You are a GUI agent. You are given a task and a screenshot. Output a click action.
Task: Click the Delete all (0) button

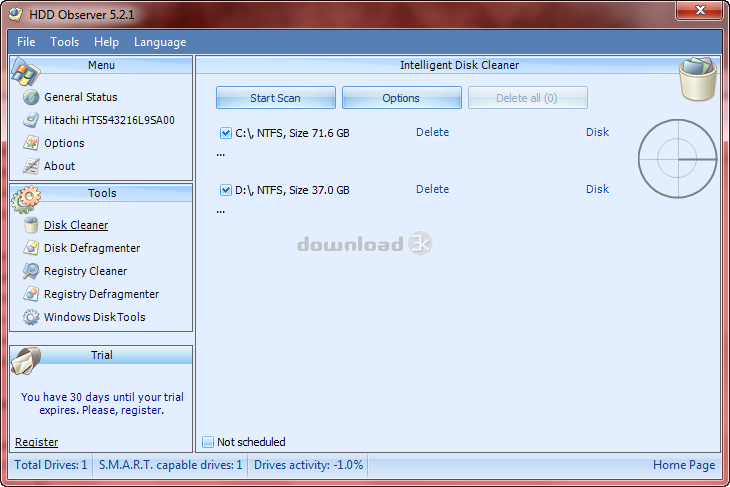pos(527,98)
